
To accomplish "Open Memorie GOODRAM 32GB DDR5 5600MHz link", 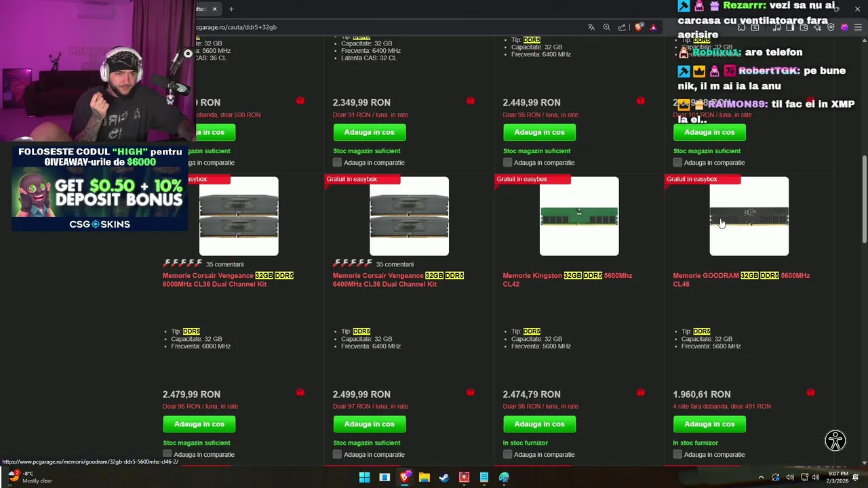I will 741,280.
